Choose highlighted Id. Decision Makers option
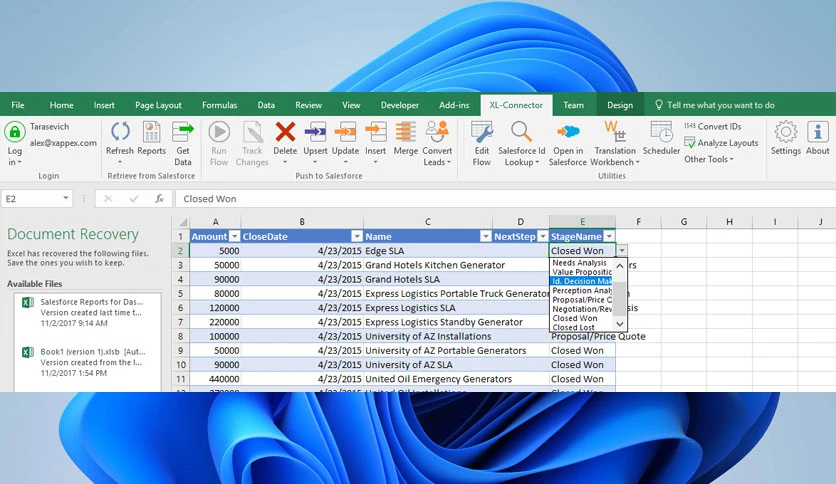Screen dimensions: 836x484 [x=581, y=281]
